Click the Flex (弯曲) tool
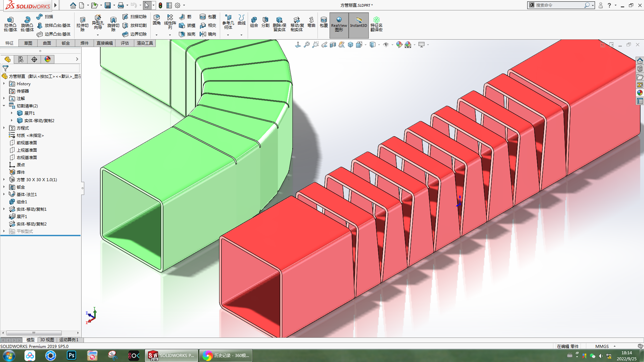Screen dimensions: 644x362 click(311, 22)
